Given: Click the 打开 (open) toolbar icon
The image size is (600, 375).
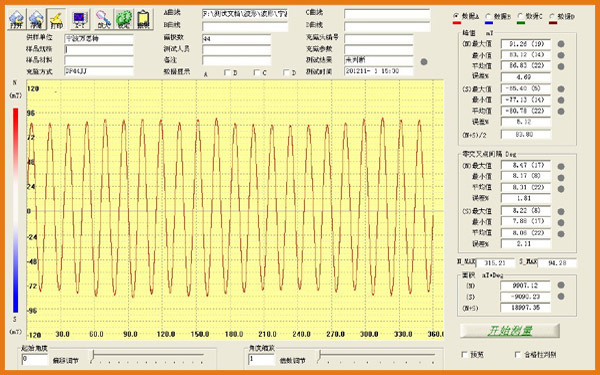Looking at the screenshot, I should (16, 20).
